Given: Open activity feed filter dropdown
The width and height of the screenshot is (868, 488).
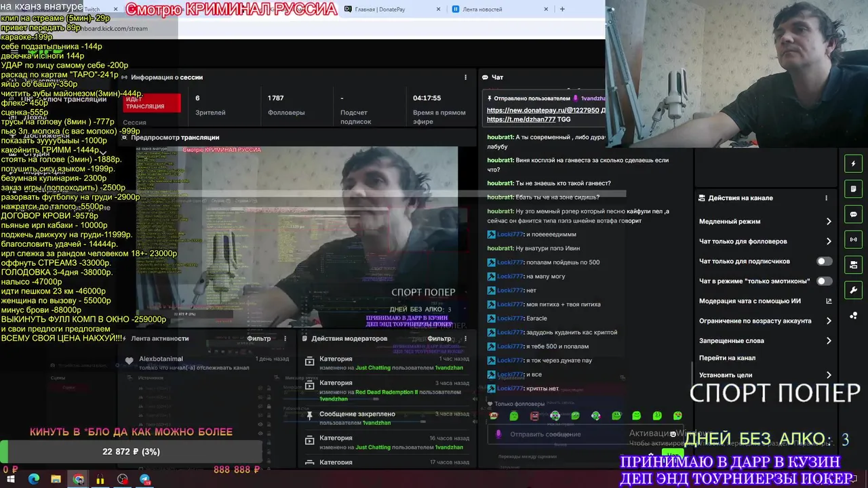Looking at the screenshot, I should point(258,338).
